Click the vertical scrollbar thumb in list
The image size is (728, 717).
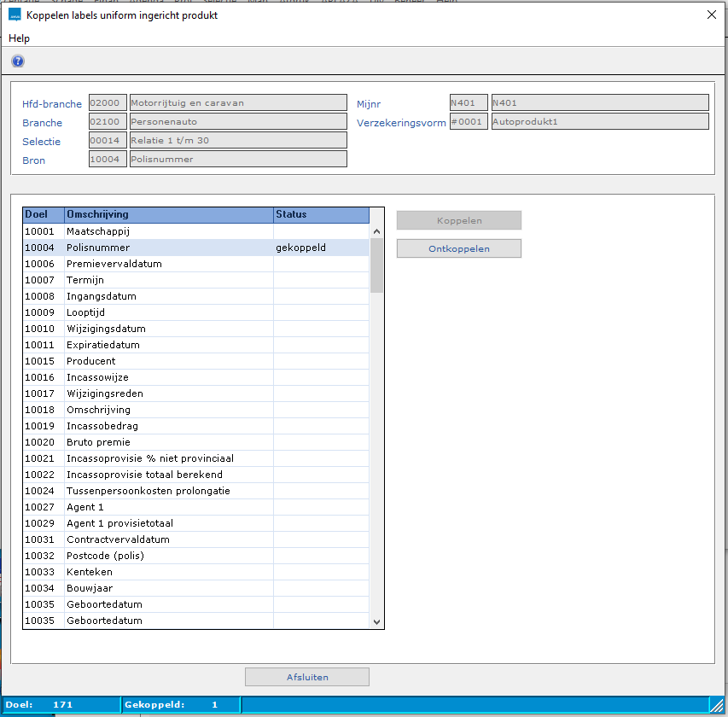coord(376,265)
